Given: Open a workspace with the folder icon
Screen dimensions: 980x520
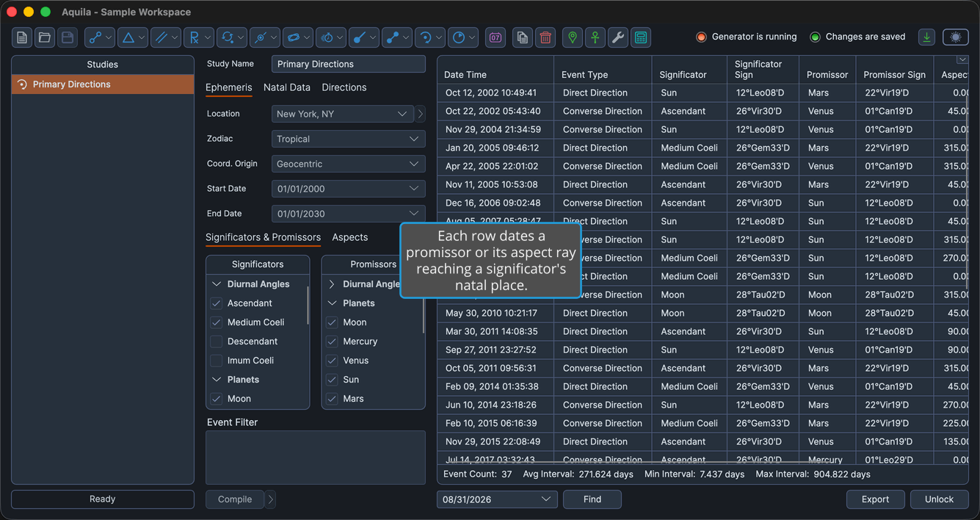Looking at the screenshot, I should pyautogui.click(x=45, y=37).
